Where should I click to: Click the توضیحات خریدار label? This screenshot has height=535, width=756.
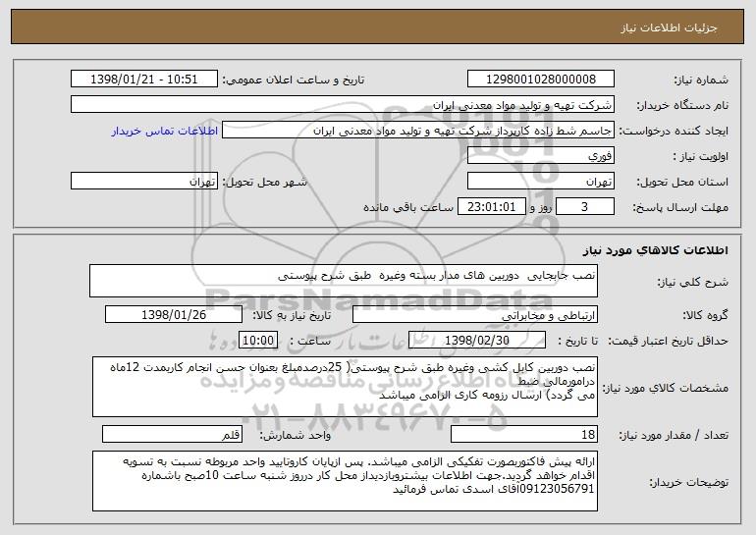688,482
